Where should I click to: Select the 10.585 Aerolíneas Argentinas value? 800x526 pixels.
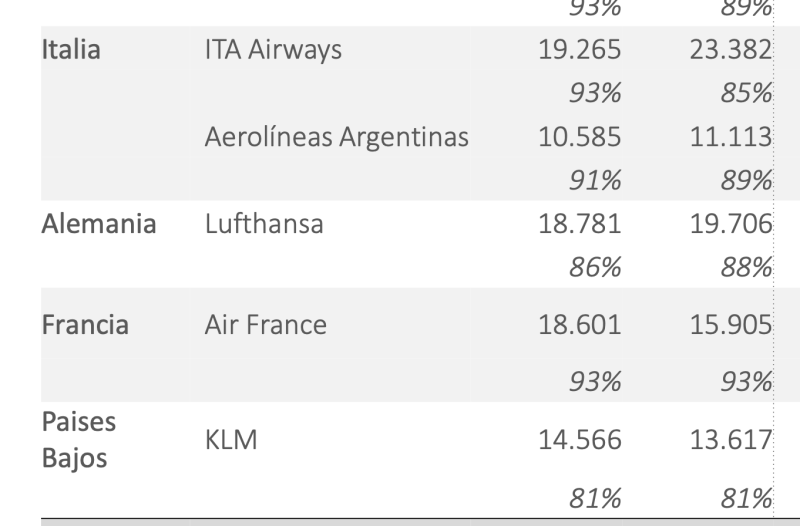pos(580,137)
